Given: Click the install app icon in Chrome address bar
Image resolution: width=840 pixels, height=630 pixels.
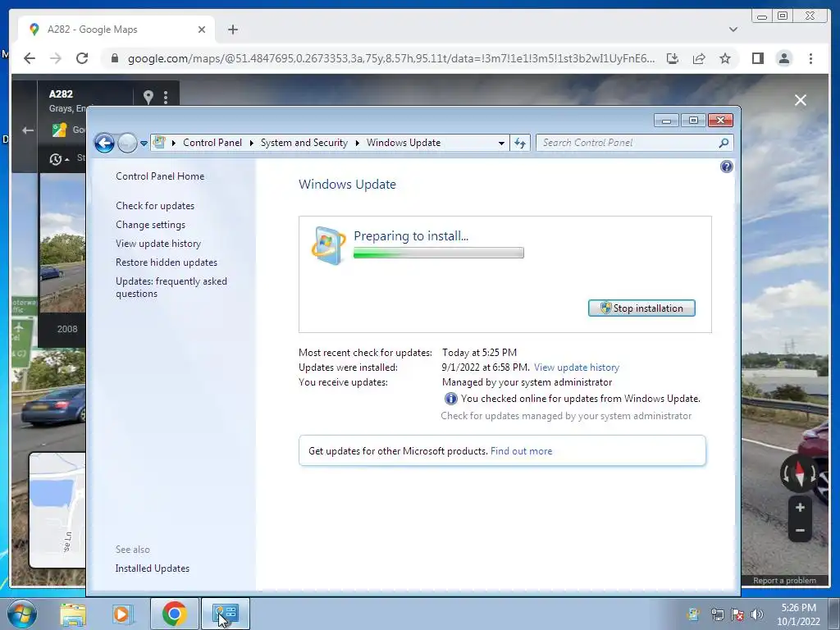Looking at the screenshot, I should 673,58.
